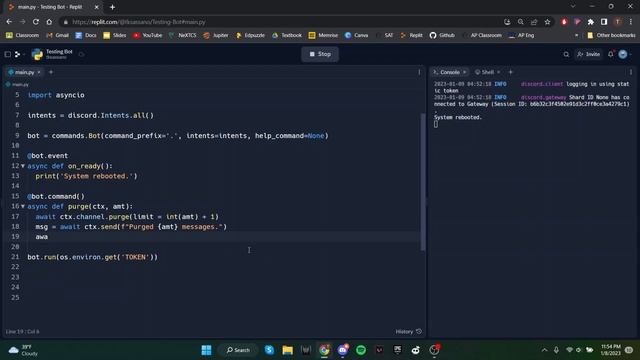Open Replit workspace search

(566, 54)
